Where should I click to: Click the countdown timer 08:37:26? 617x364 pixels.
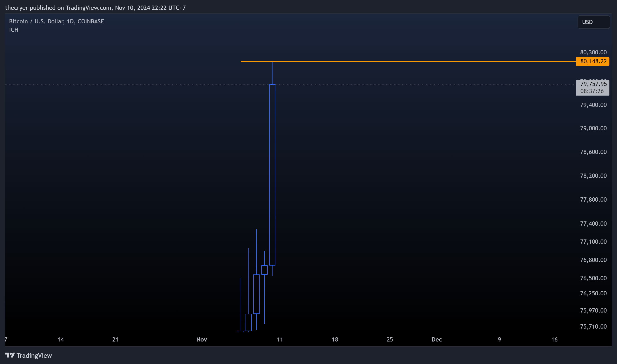point(592,91)
